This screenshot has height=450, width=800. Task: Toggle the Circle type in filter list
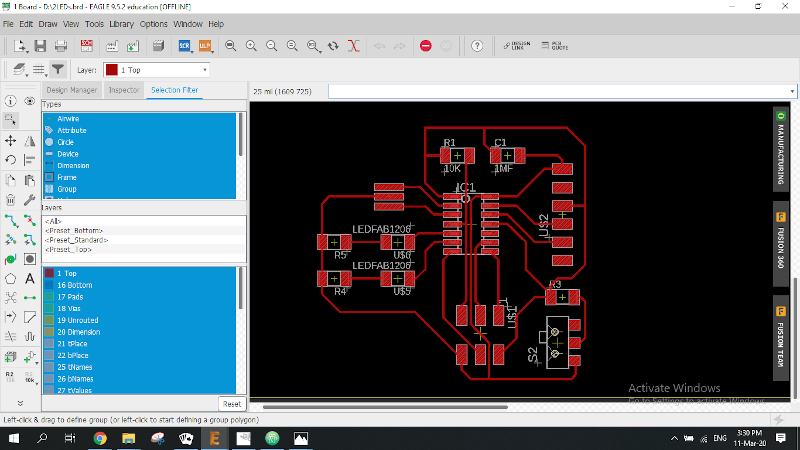click(139, 142)
